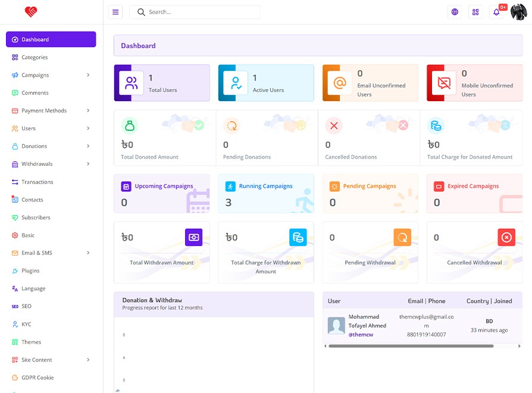Expand the Payment Methods submenu arrow
The width and height of the screenshot is (532, 393).
(88, 111)
